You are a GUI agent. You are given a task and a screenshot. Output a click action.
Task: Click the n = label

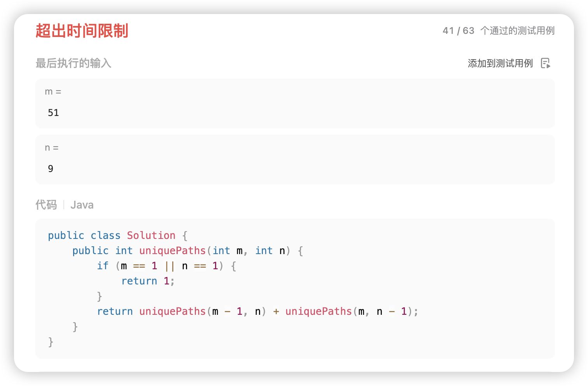tap(51, 148)
